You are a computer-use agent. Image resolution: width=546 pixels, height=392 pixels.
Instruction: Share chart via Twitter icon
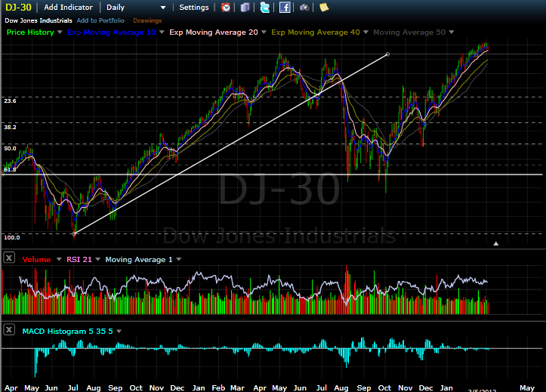point(265,8)
